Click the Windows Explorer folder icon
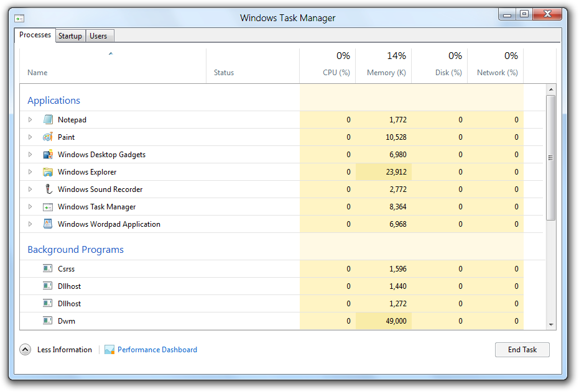 (48, 171)
